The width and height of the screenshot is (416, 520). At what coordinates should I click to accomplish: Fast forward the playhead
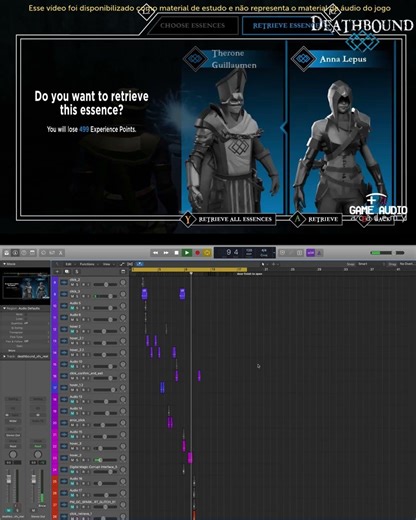click(166, 253)
